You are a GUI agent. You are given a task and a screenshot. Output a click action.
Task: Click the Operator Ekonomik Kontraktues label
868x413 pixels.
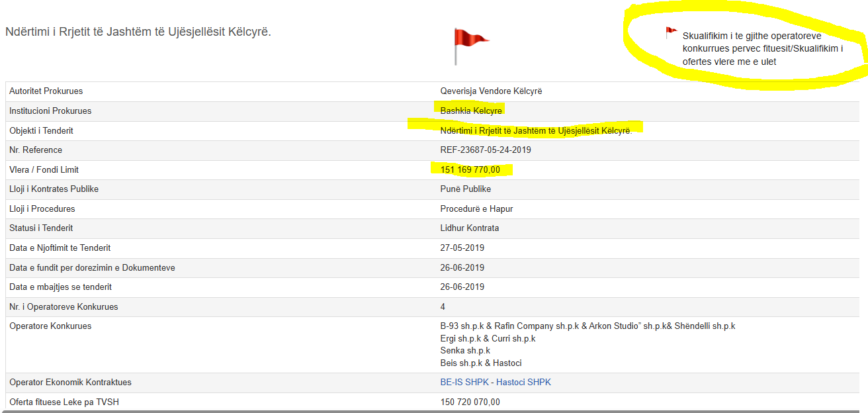tap(70, 383)
